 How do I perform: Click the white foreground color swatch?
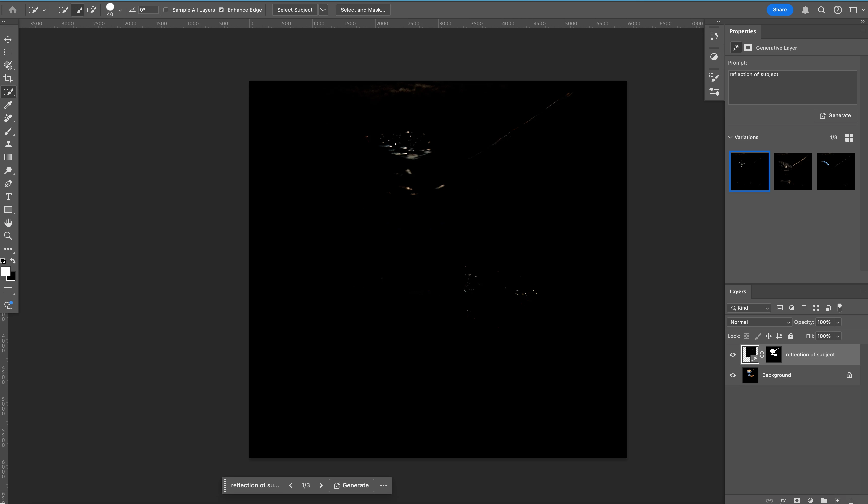coord(5,271)
